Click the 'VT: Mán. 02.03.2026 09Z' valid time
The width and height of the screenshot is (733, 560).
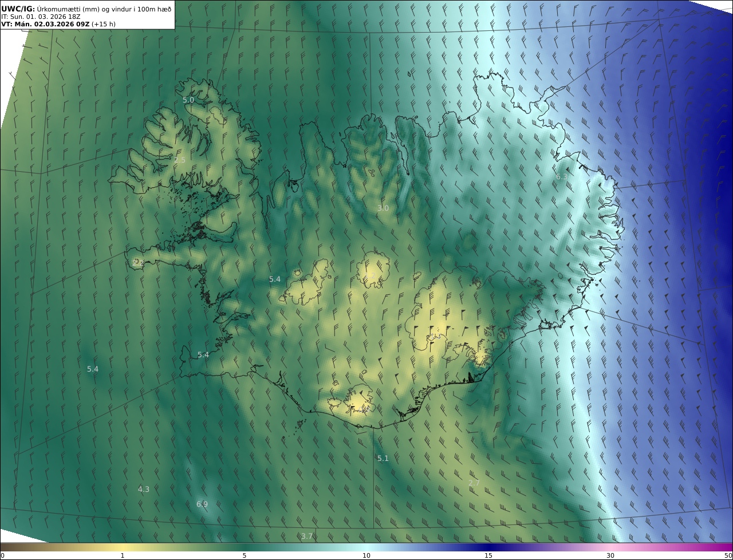click(x=45, y=24)
